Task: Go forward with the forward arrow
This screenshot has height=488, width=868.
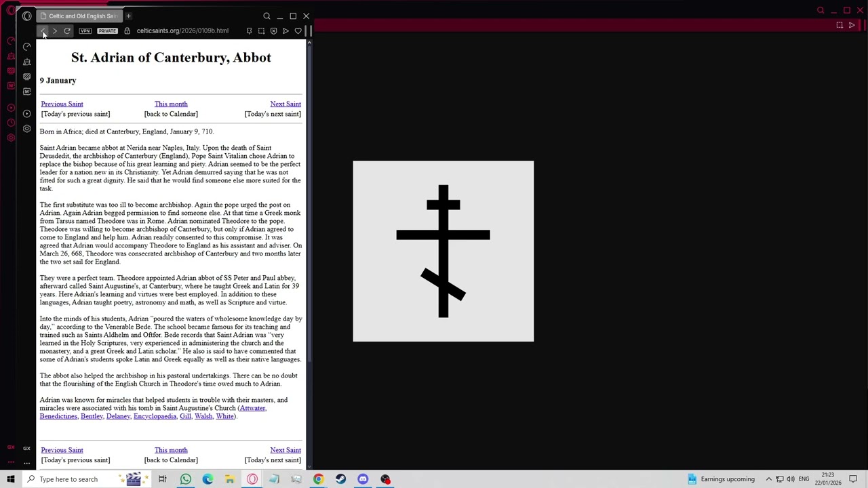Action: (x=55, y=30)
